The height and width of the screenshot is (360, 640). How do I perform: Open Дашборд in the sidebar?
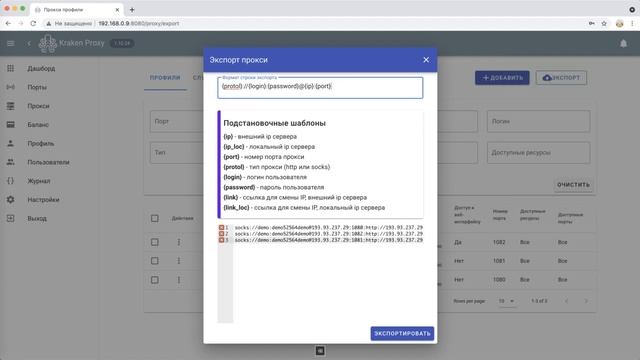click(x=41, y=69)
